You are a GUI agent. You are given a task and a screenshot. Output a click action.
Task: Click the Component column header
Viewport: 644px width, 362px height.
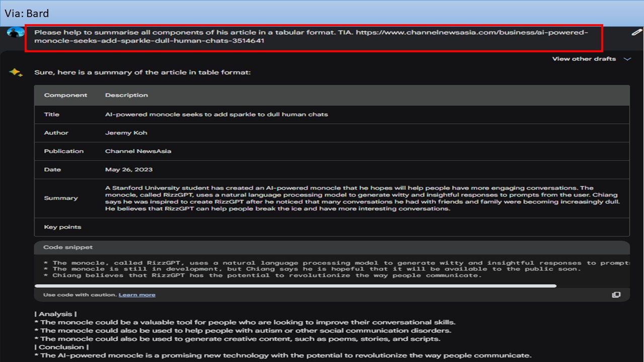[x=65, y=95]
